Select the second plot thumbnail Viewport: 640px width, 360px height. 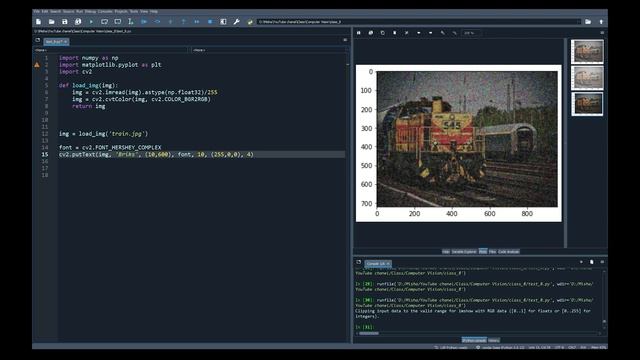pos(587,78)
